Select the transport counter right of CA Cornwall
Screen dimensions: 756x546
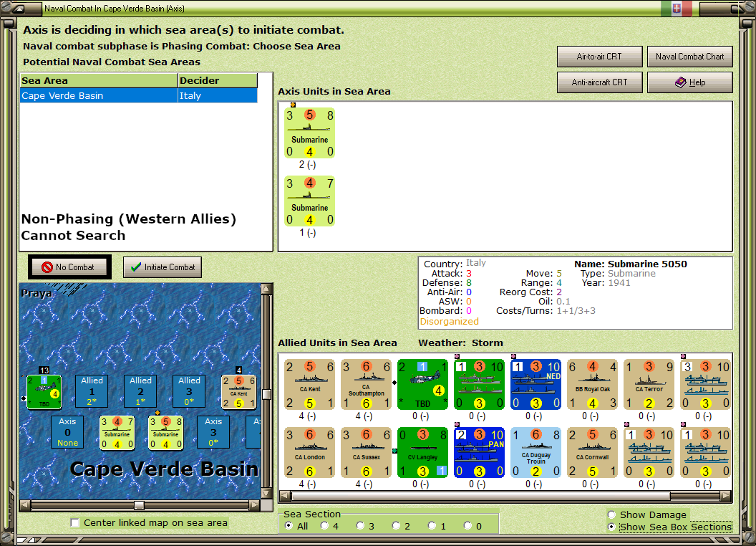(x=649, y=452)
